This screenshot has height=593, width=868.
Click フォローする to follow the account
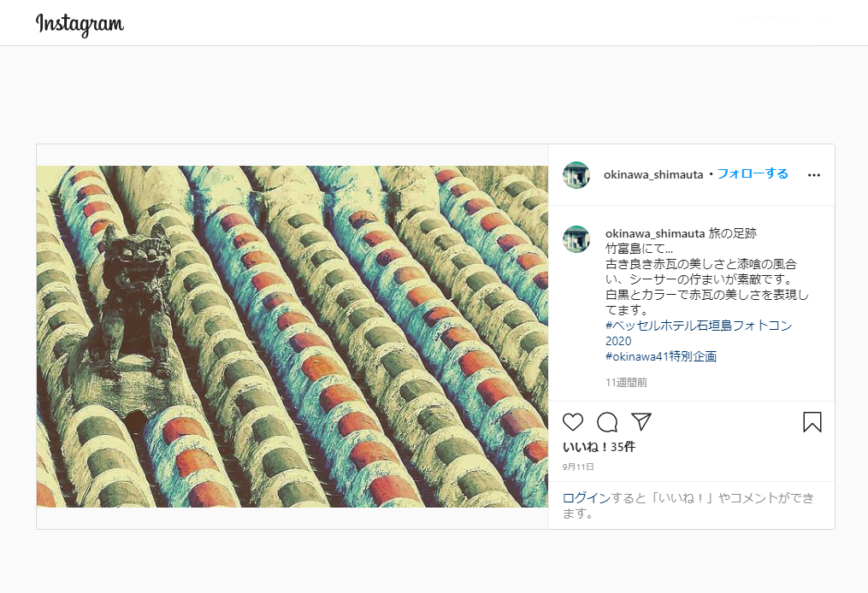tap(753, 173)
